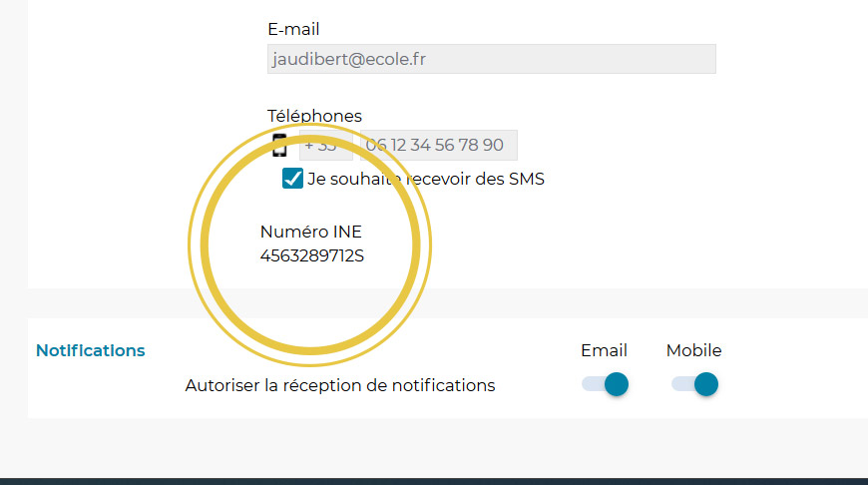Click the E-mail field with jaudibert@ecole.fr

click(x=492, y=59)
